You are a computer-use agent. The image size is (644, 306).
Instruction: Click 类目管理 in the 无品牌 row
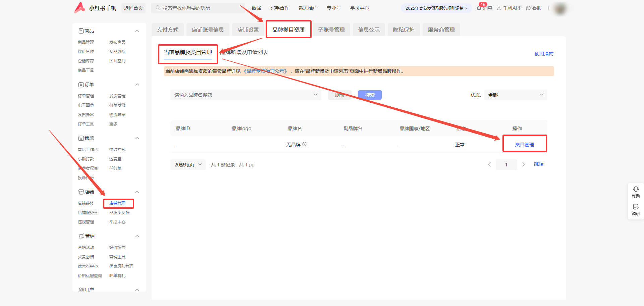point(525,145)
